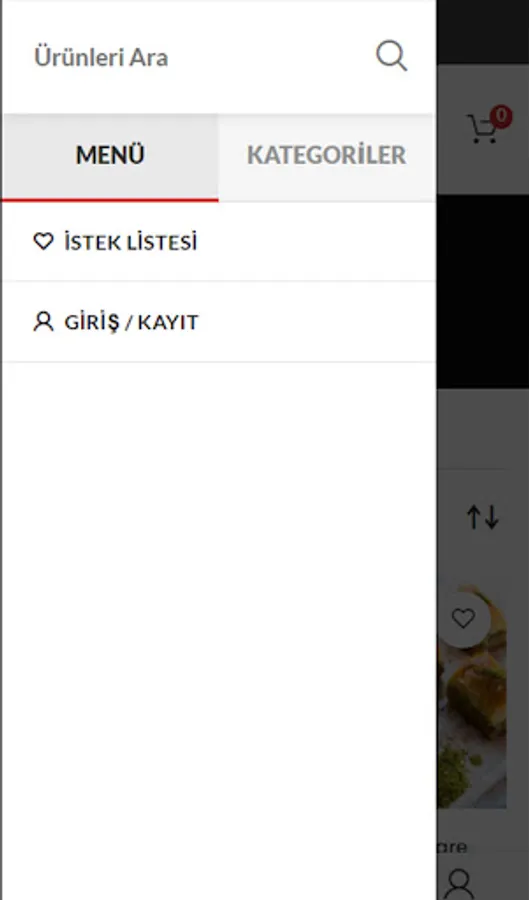Click the red underline beneath MENÜ

pos(110,200)
